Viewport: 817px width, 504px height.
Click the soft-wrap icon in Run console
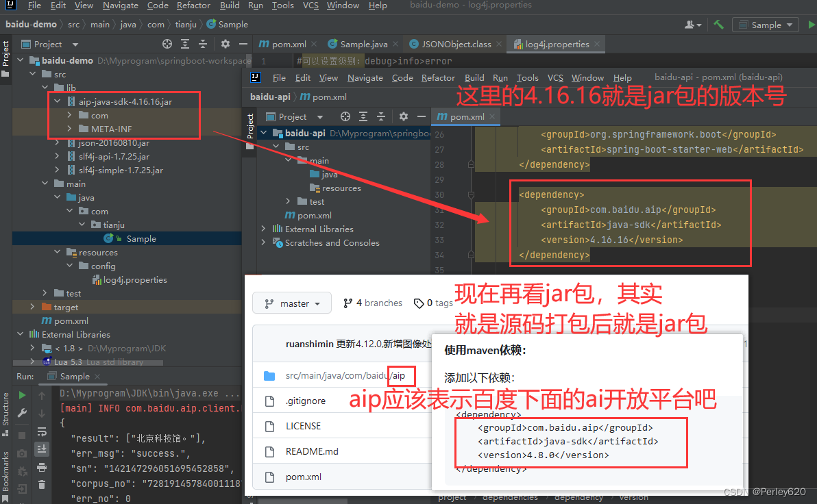(x=42, y=431)
